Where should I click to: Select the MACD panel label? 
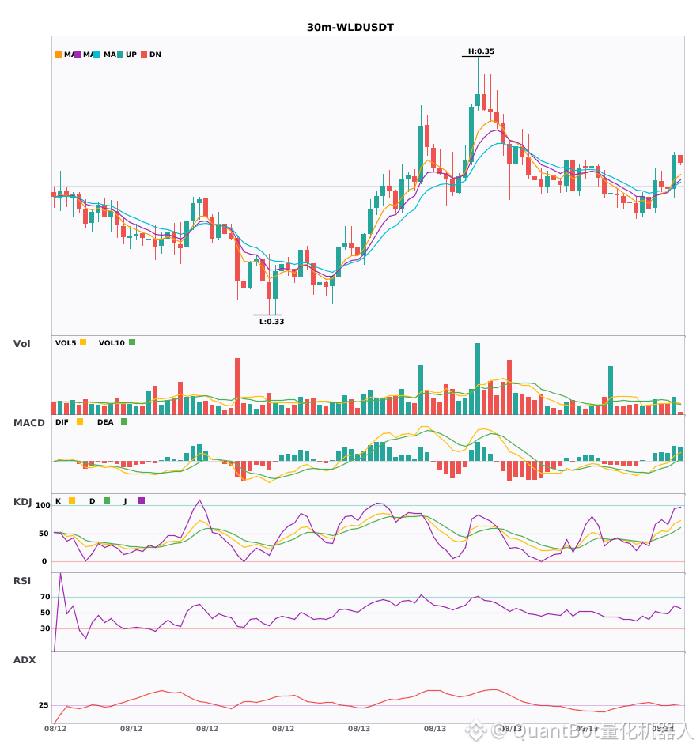[28, 423]
